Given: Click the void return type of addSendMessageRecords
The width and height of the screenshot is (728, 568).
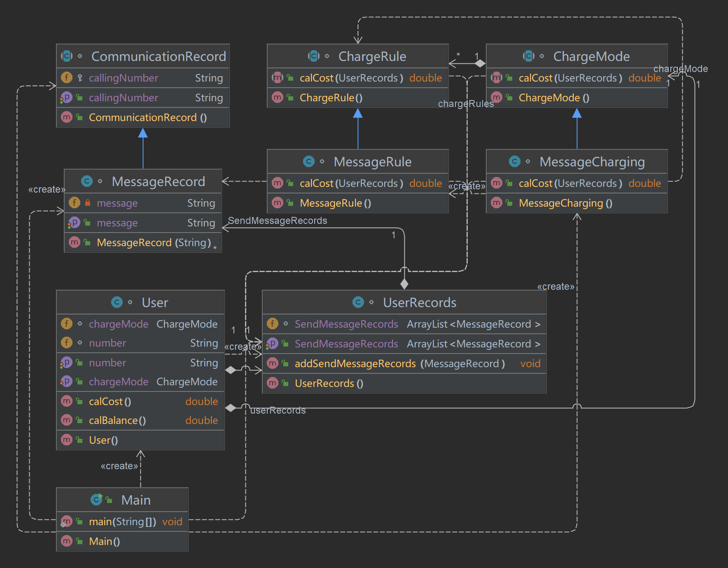Looking at the screenshot, I should pos(530,363).
